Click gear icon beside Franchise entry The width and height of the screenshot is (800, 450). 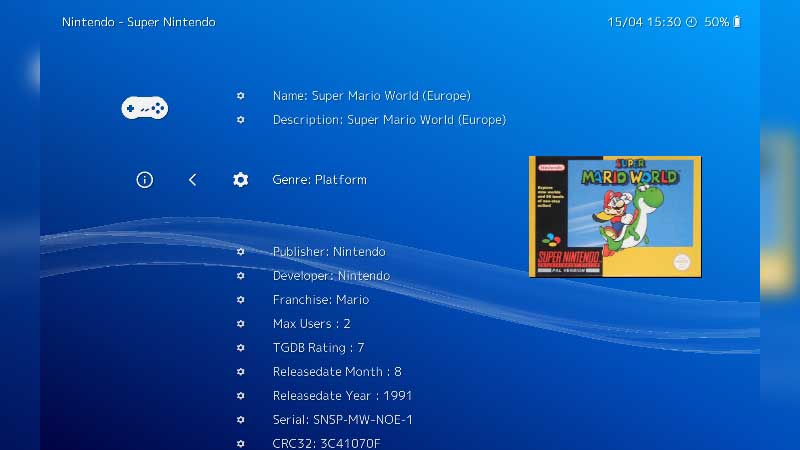(240, 299)
